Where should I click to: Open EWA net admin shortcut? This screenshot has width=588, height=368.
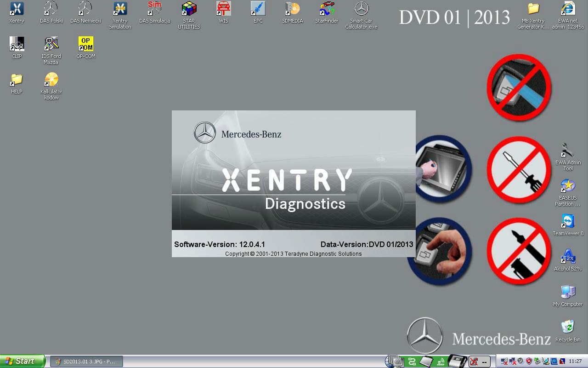point(568,16)
